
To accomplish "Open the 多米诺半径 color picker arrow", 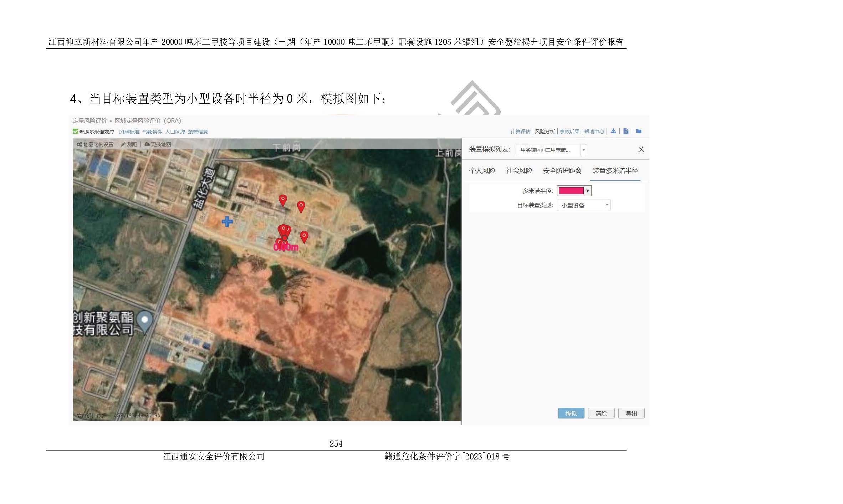I will point(588,191).
